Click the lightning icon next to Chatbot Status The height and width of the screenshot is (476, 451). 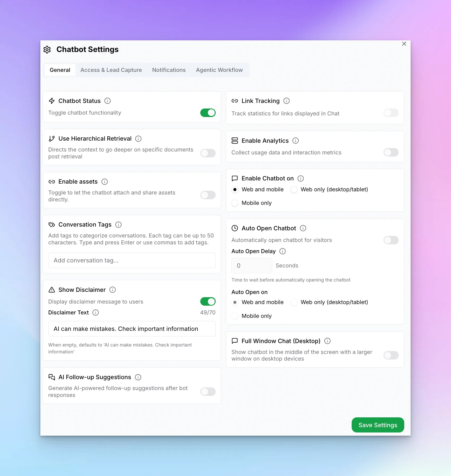pyautogui.click(x=52, y=101)
